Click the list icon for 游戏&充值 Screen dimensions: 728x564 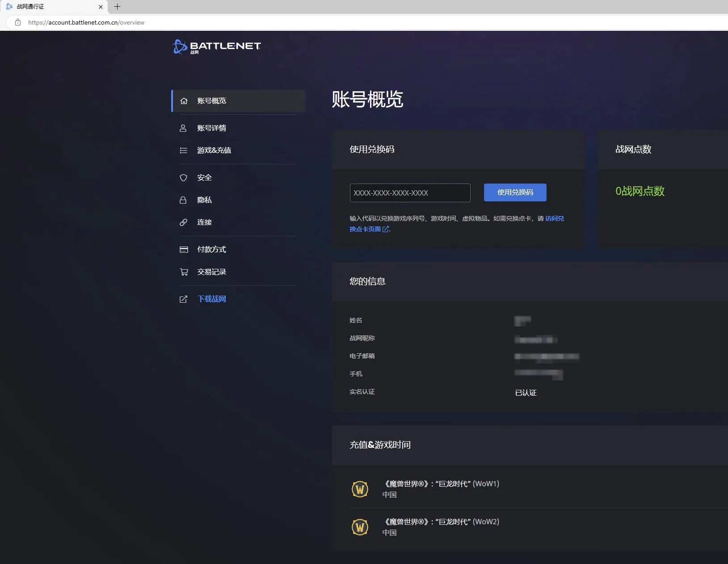click(183, 150)
